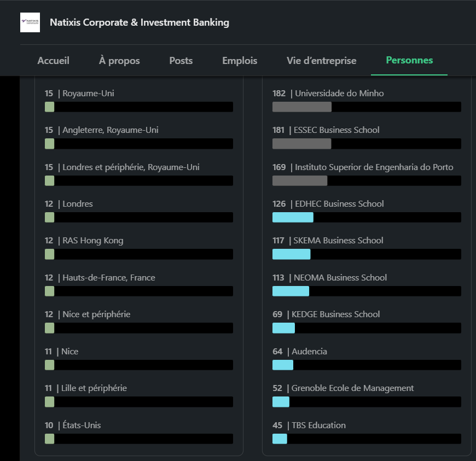Select the Vie d'entreprise tab

[x=322, y=61]
